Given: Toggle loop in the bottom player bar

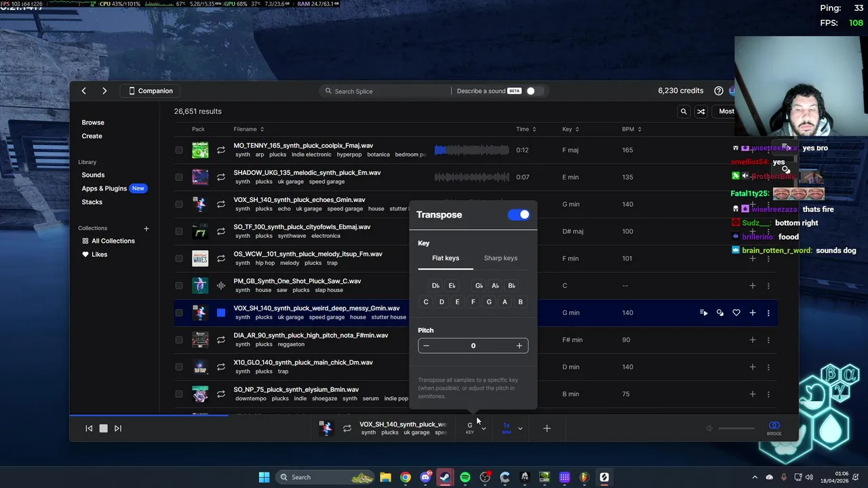Looking at the screenshot, I should coord(347,428).
